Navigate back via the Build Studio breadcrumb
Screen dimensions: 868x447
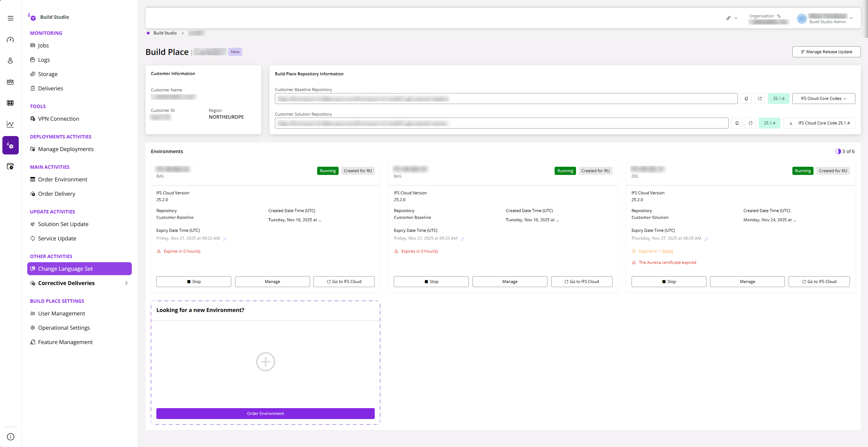point(165,33)
